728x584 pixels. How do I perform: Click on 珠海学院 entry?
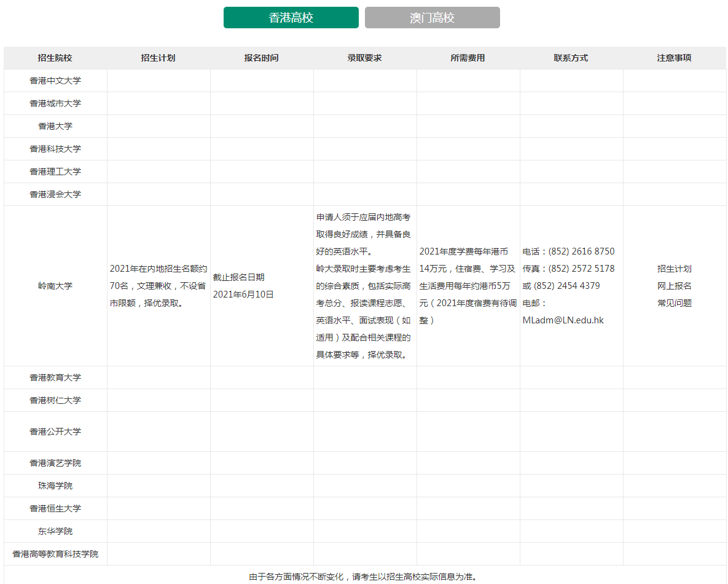(55, 486)
